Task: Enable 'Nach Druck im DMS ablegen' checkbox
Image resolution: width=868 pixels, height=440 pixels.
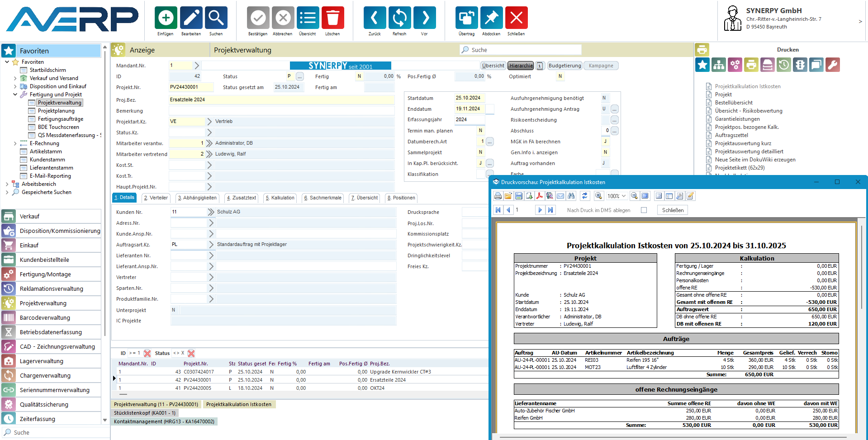Action: coord(644,210)
